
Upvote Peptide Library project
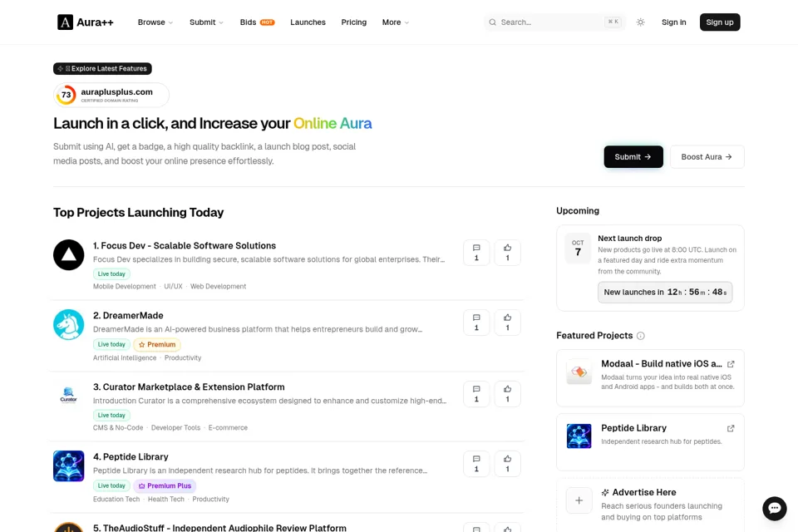point(507,463)
